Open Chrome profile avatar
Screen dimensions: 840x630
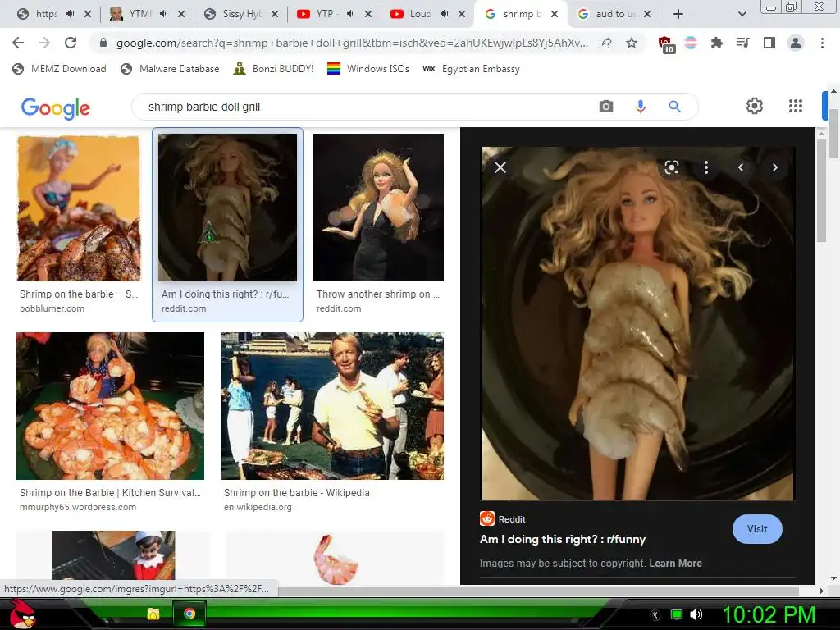(796, 43)
